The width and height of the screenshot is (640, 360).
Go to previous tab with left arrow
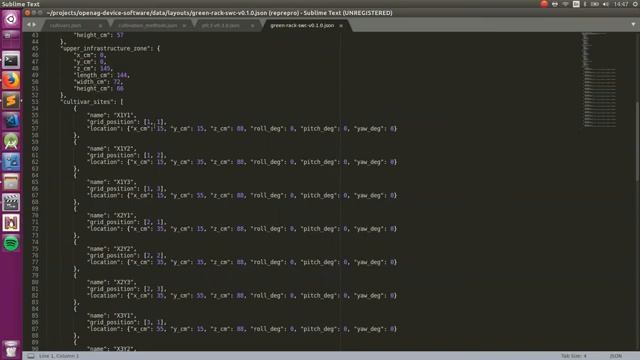click(29, 25)
